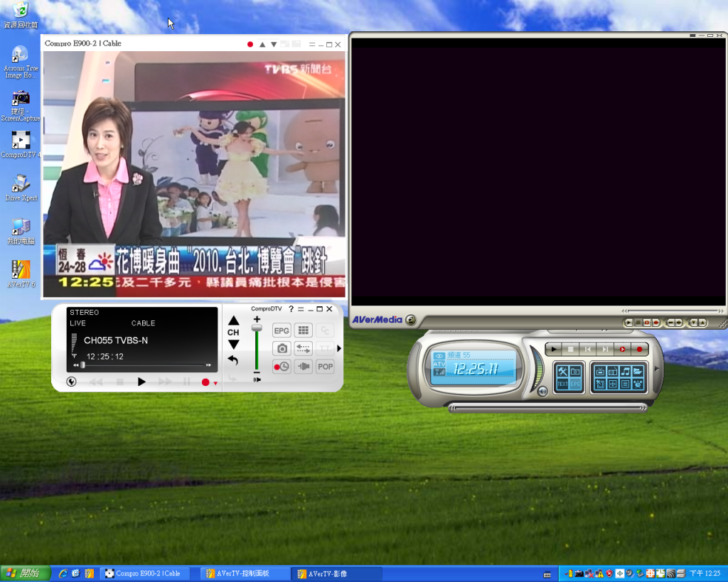Return to the last channel in ComproDTV
This screenshot has height=582, width=728.
232,360
